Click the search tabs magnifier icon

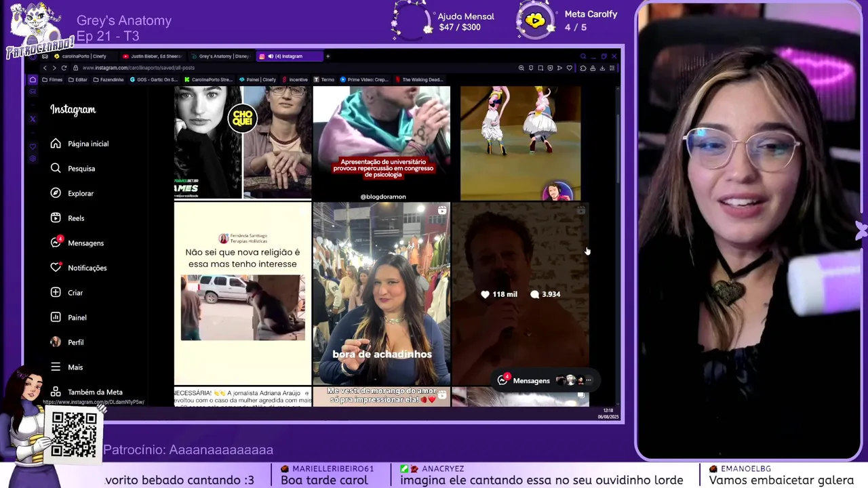point(583,56)
